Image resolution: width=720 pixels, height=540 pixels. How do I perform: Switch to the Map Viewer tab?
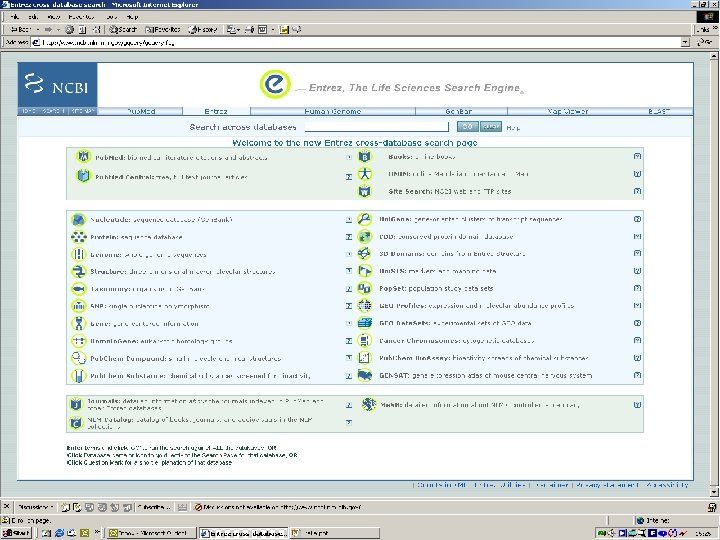(x=568, y=111)
